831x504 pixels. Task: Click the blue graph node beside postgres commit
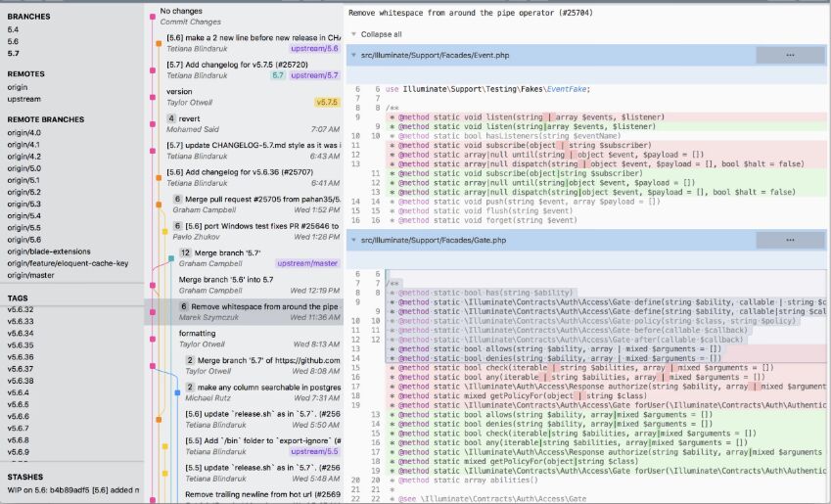pos(177,392)
